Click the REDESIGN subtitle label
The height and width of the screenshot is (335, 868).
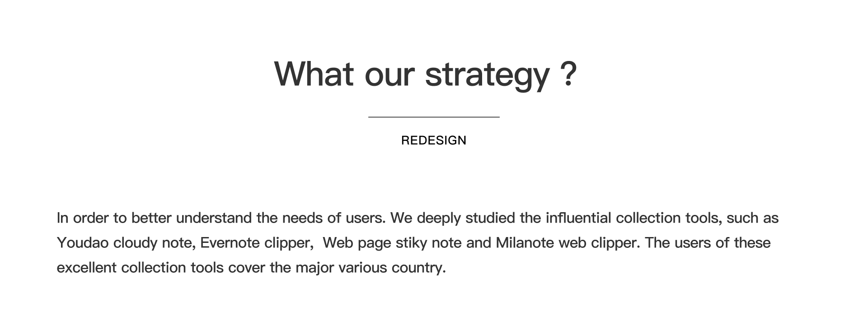click(433, 140)
